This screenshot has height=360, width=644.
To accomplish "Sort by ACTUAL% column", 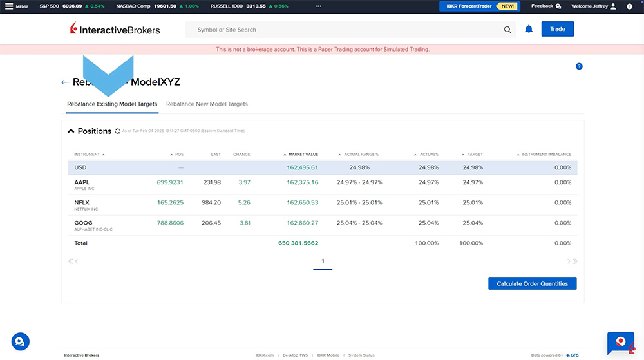I will pos(426,155).
